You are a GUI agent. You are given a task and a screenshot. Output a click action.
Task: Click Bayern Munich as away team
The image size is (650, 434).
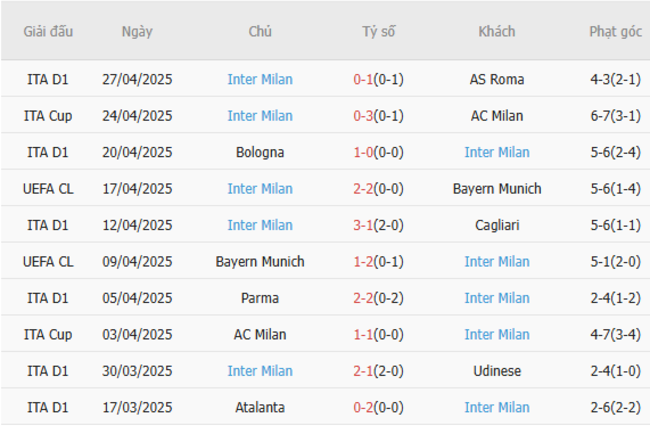[x=497, y=189]
